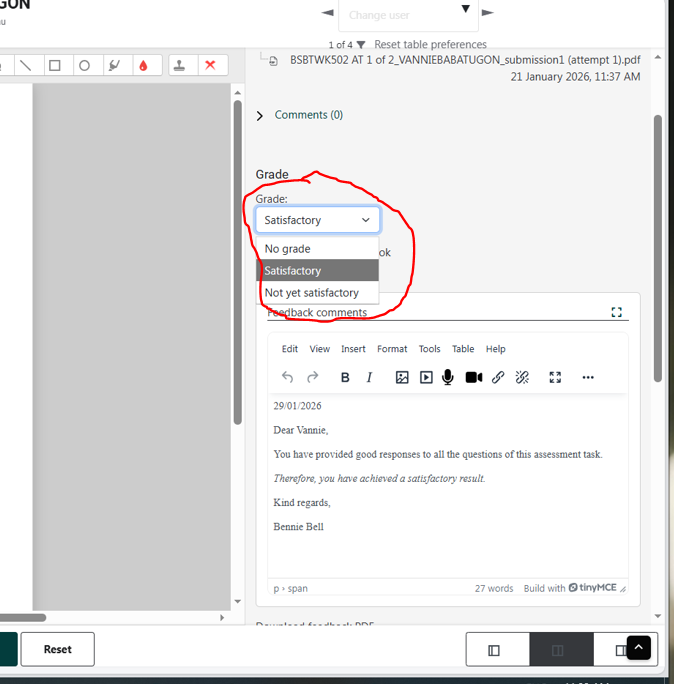Select the oval annotation tool
Viewport: 674px width, 684px height.
(85, 66)
